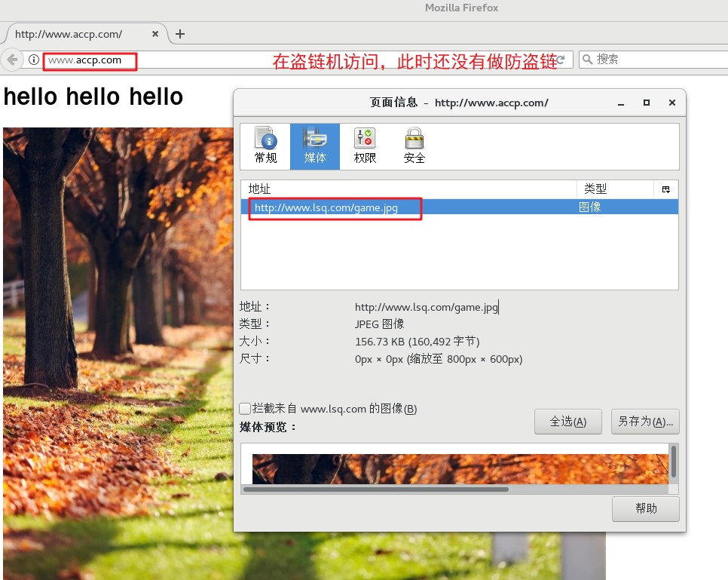Screen dimensions: 728x580
Task: Click the horizontal scrollbar under media preview
Action: (375, 489)
